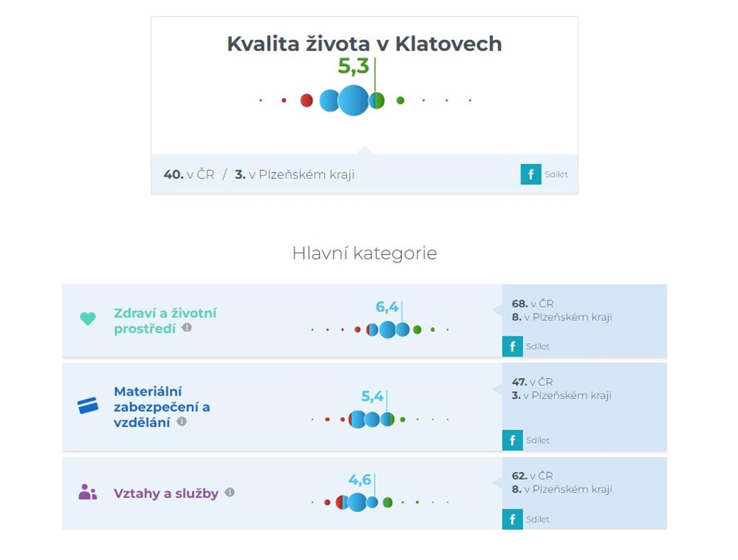Click the Hlavní kategorie heading

click(364, 253)
